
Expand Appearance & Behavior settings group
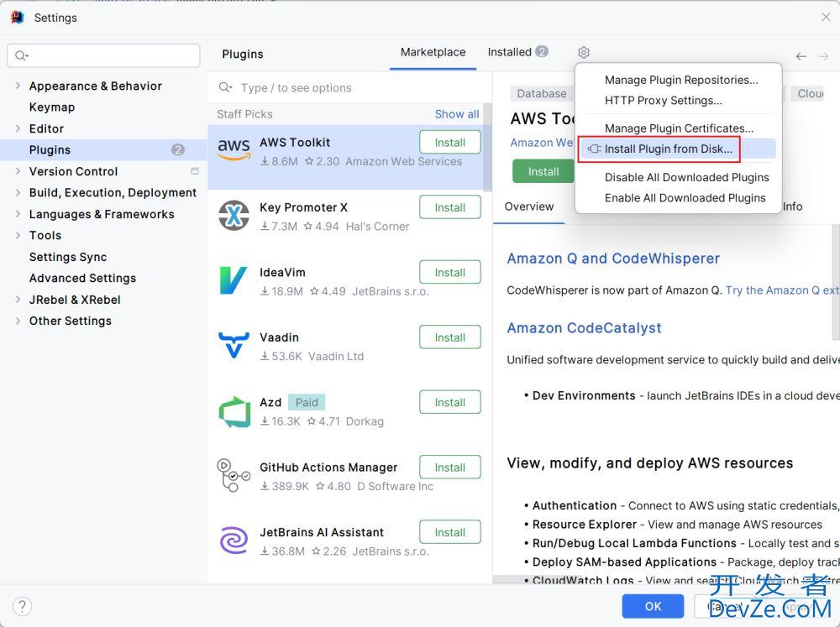click(18, 86)
